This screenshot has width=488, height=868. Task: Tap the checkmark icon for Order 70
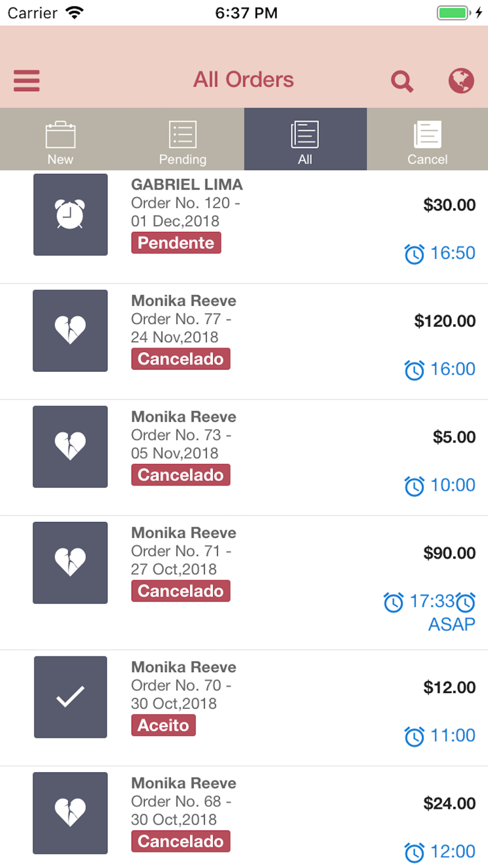point(70,697)
